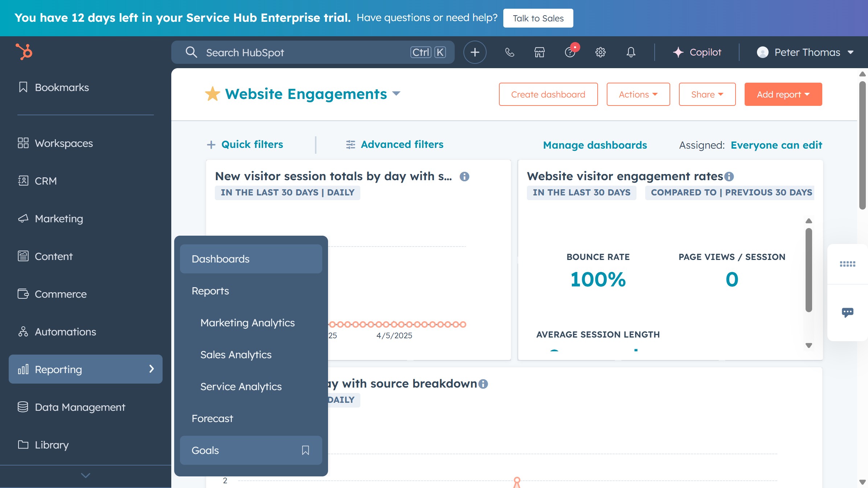This screenshot has height=488, width=868.
Task: Open Manage dashboards link
Action: [x=594, y=145]
